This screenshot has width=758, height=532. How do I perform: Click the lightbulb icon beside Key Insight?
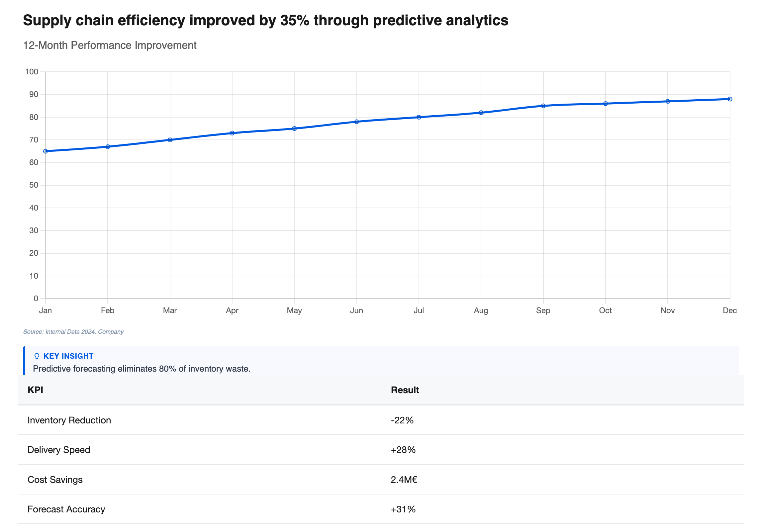pyautogui.click(x=37, y=356)
